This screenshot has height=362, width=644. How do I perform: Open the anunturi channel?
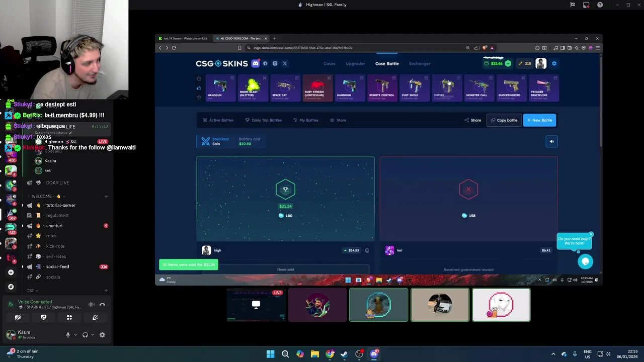[65, 226]
